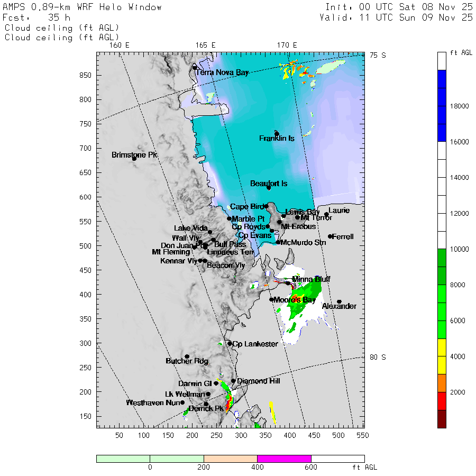Click the blue segment of vertical color bar
This screenshot has height=476, width=476.
[x=442, y=106]
